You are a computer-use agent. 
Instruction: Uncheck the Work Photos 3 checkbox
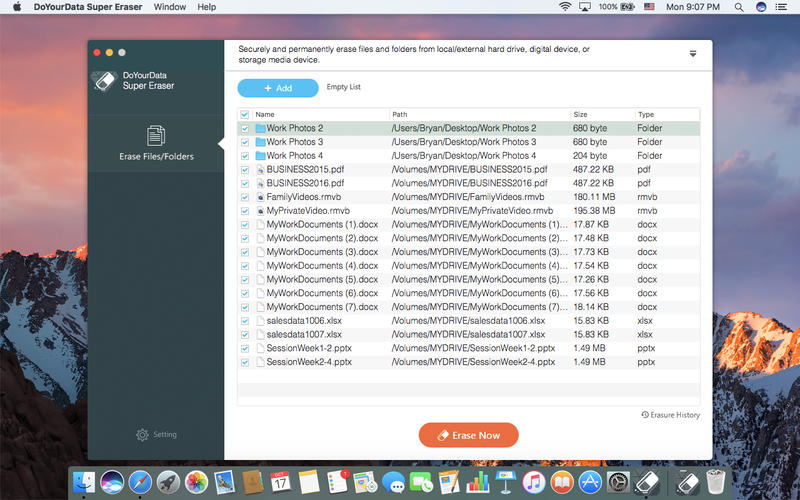[245, 142]
